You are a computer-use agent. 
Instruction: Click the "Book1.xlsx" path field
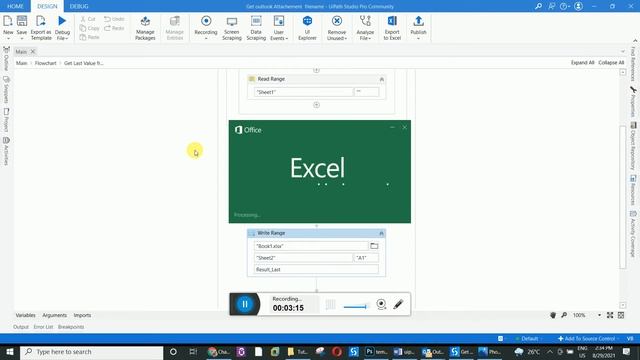(x=311, y=246)
